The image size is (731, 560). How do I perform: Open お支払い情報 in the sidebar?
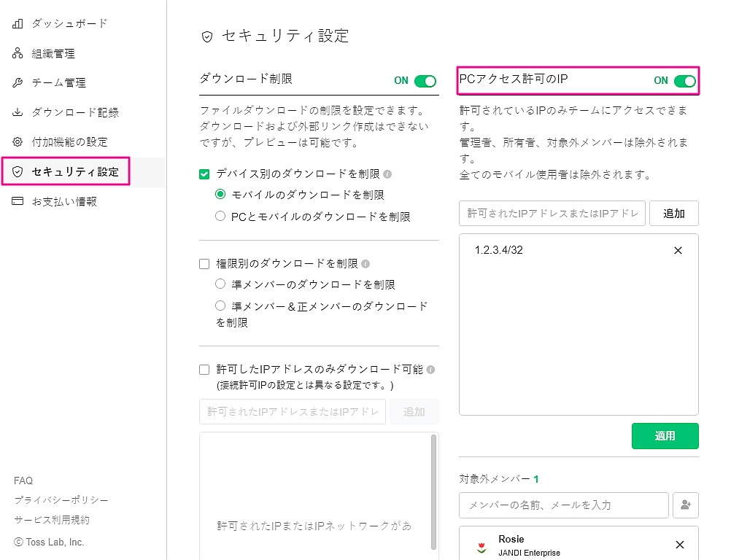click(64, 201)
